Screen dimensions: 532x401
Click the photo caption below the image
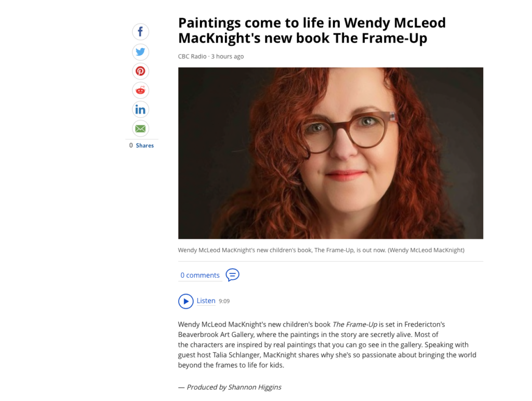coord(321,250)
